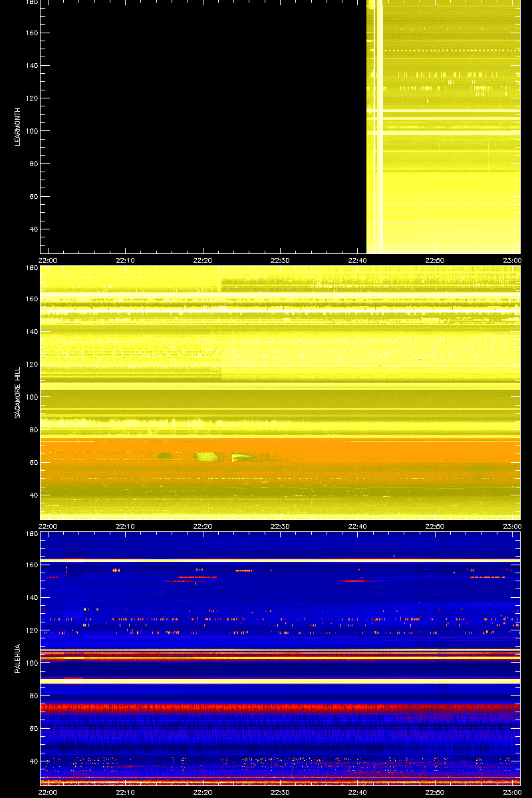532x798 pixels.
Task: Select the 22:40 time tick under Learmonth panel
Action: tap(358, 260)
